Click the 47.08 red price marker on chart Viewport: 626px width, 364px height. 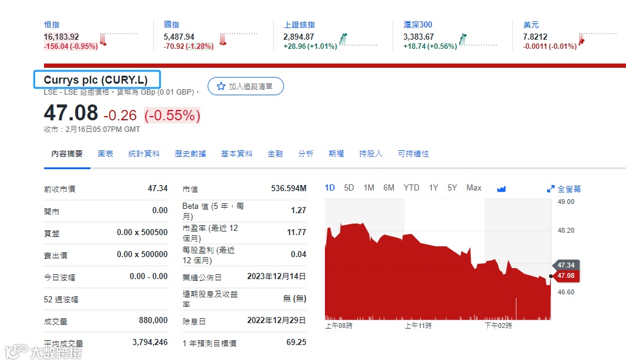(566, 275)
